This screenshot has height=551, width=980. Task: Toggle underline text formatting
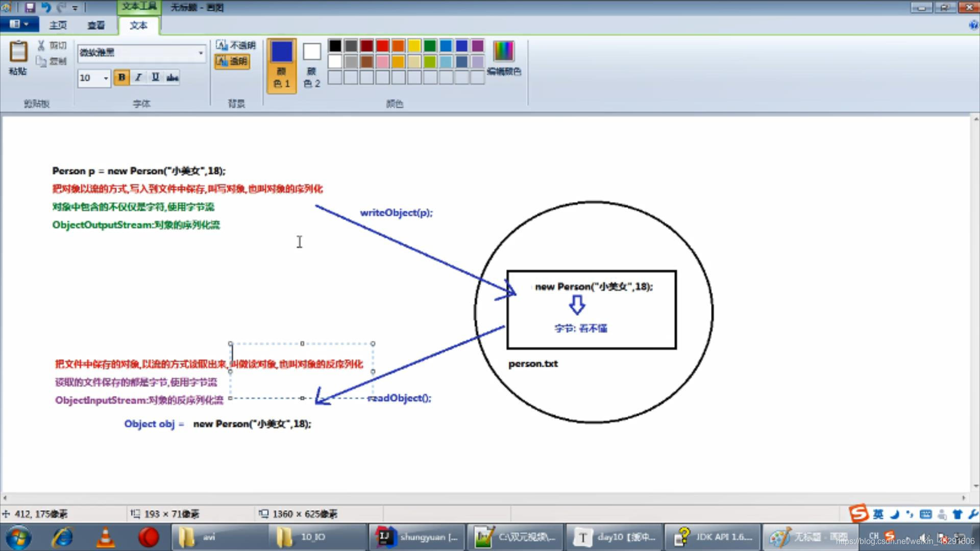[155, 78]
